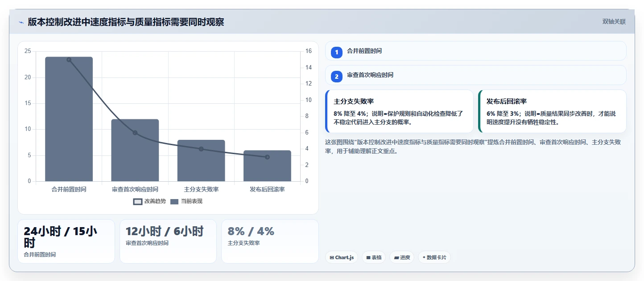Click the number 1 badge for 合并前置时间
The width and height of the screenshot is (644, 281).
tap(337, 52)
